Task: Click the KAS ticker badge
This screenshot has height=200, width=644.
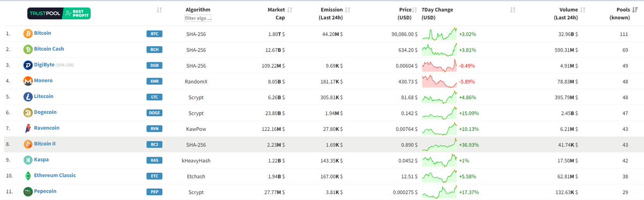Action: [154, 160]
